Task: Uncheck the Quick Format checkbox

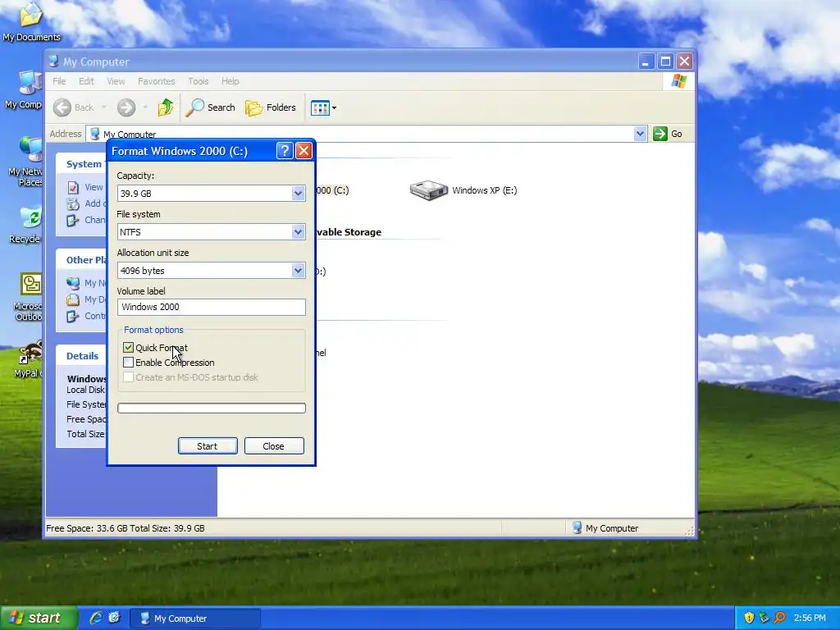Action: [x=128, y=348]
